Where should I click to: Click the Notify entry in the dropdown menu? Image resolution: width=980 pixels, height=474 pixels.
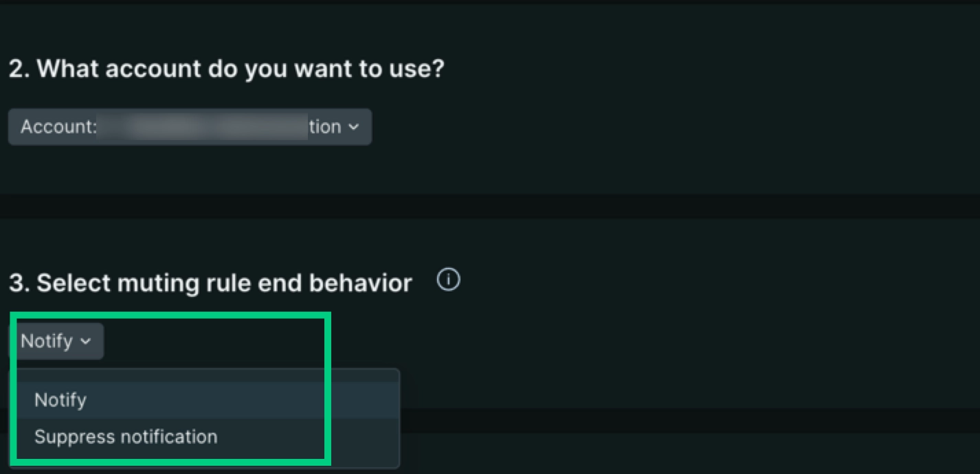(x=60, y=400)
